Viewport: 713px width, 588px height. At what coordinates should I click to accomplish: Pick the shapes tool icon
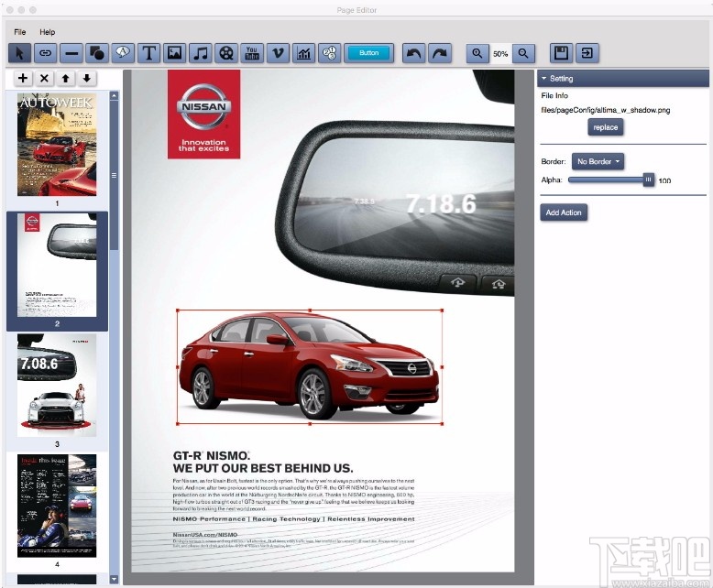[97, 53]
